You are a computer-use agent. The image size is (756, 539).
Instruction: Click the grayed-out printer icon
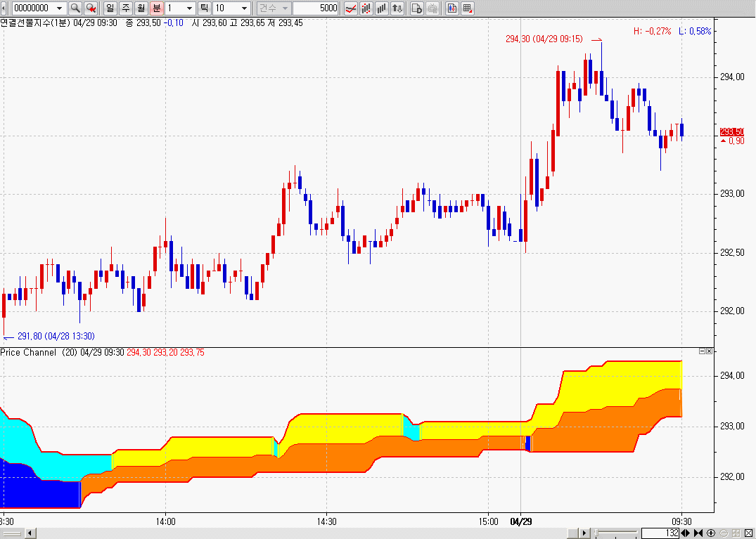coord(433,8)
